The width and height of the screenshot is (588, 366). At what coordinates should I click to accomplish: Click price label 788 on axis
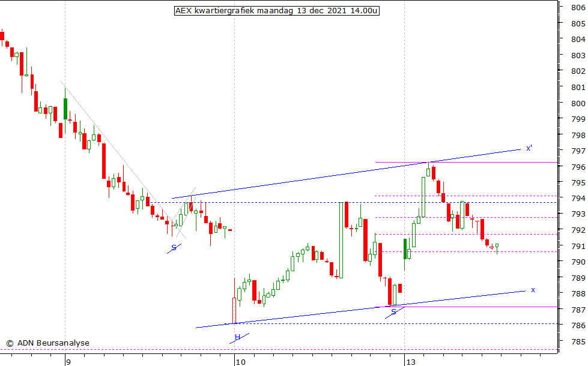pyautogui.click(x=578, y=293)
